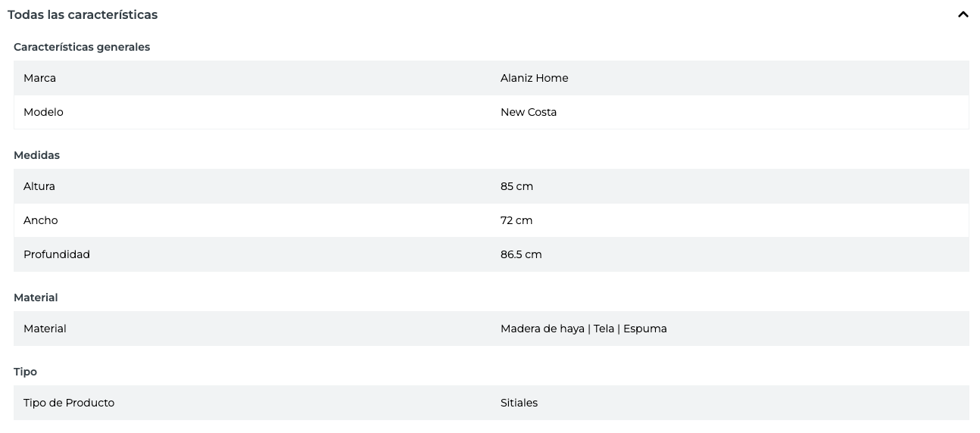Select the "85 cm" height value
980x433 pixels.
tap(517, 186)
